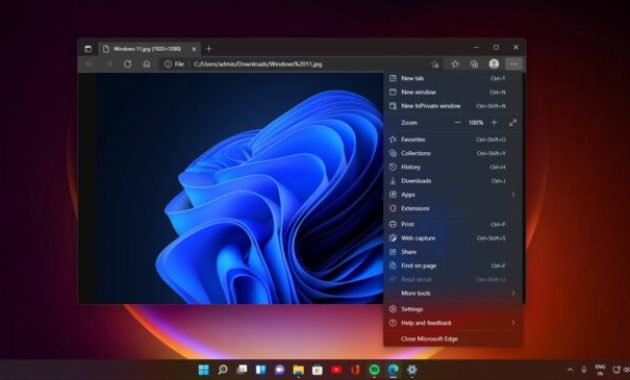This screenshot has width=630, height=380.
Task: Show hidden icons tray chevron
Action: point(570,370)
